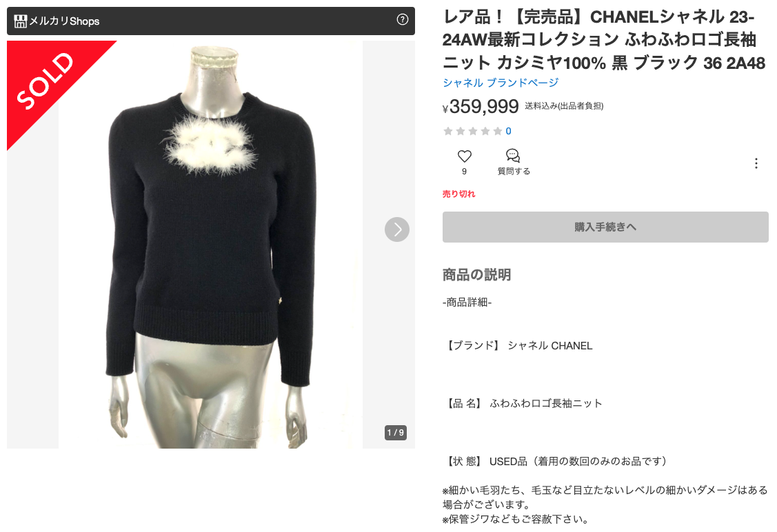The image size is (777, 532).
Task: Click the 質問する label
Action: pos(514,172)
